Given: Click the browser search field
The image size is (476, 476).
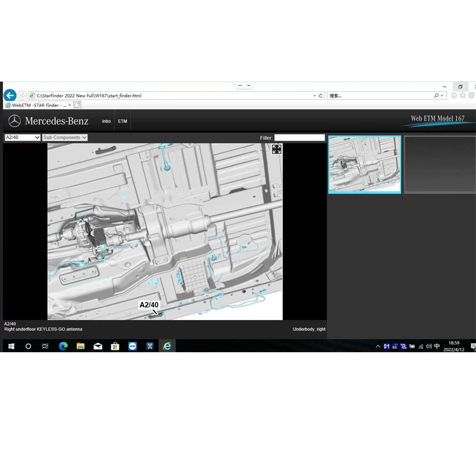Looking at the screenshot, I should 380,96.
